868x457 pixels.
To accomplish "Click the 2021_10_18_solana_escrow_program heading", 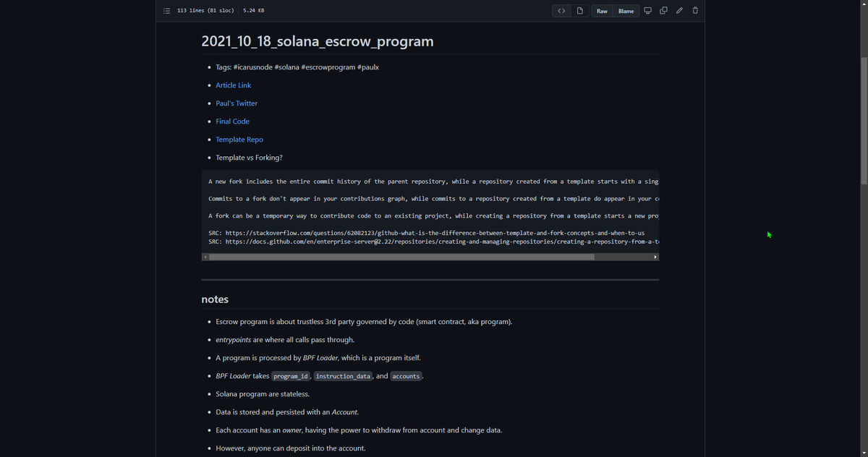I will click(318, 41).
